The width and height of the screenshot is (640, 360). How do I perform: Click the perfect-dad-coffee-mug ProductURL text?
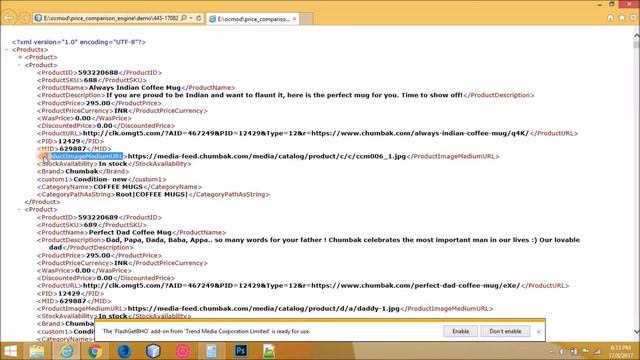tap(302, 286)
